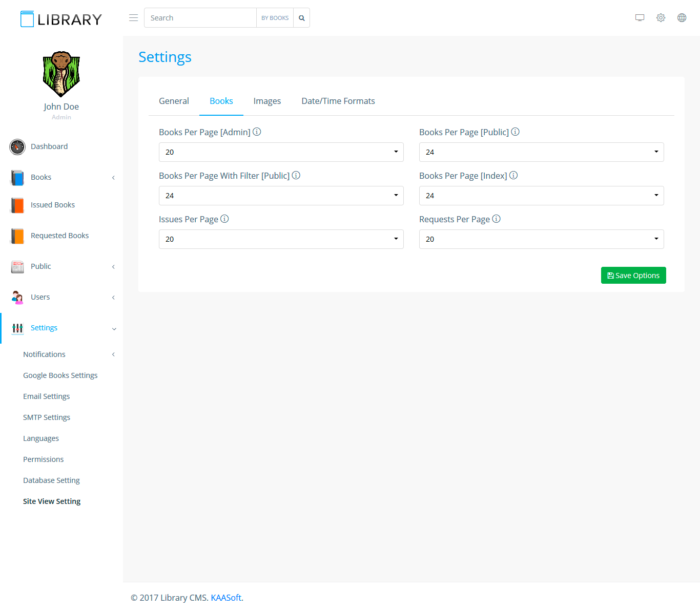This screenshot has width=700, height=612.
Task: Click the Save Options button
Action: (x=633, y=276)
